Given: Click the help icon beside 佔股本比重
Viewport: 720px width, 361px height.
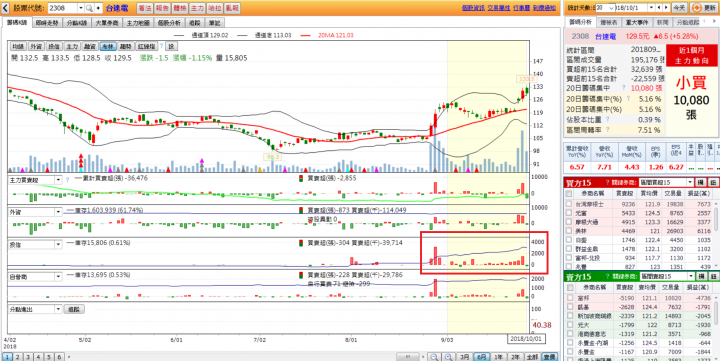Looking at the screenshot, I should pyautogui.click(x=607, y=119).
